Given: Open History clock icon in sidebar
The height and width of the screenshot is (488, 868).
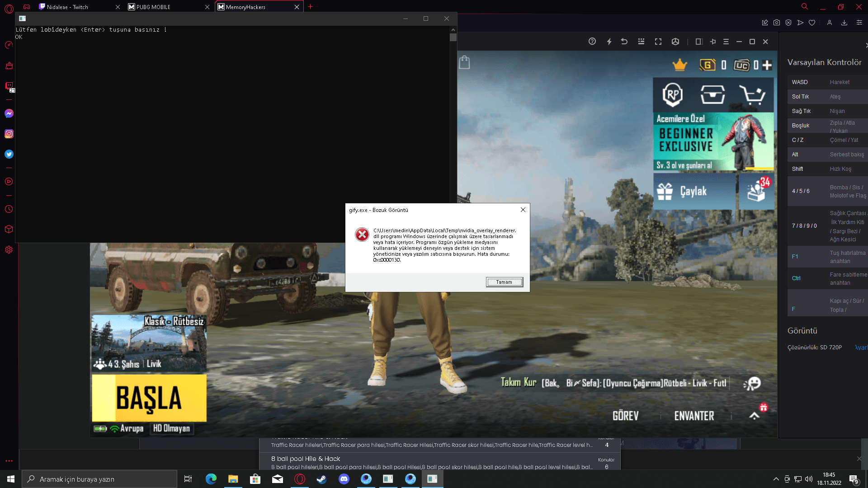Looking at the screenshot, I should [9, 209].
